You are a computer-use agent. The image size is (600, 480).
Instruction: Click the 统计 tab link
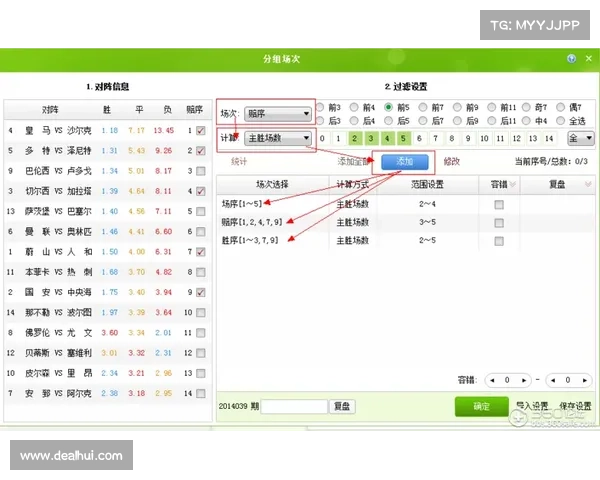pyautogui.click(x=239, y=161)
